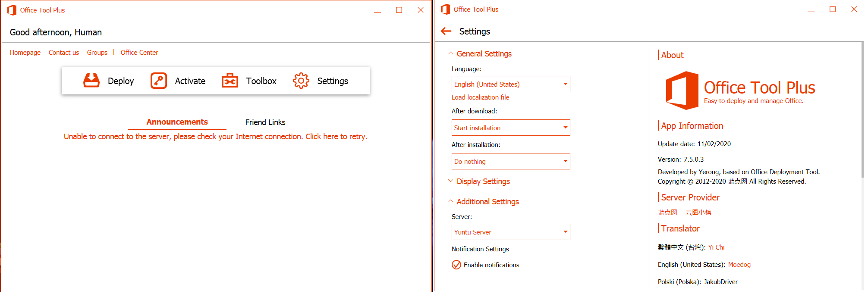Open the Deploy section icon
Screen dimensions: 868x294
[x=91, y=81]
